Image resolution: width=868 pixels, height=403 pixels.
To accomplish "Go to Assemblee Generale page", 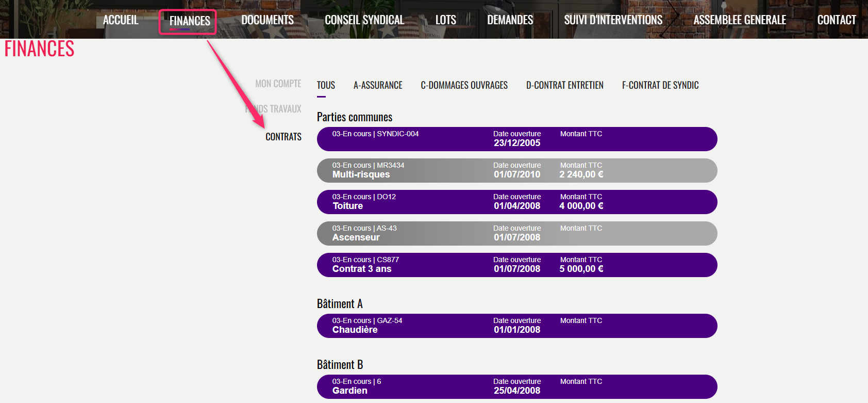I will point(739,20).
